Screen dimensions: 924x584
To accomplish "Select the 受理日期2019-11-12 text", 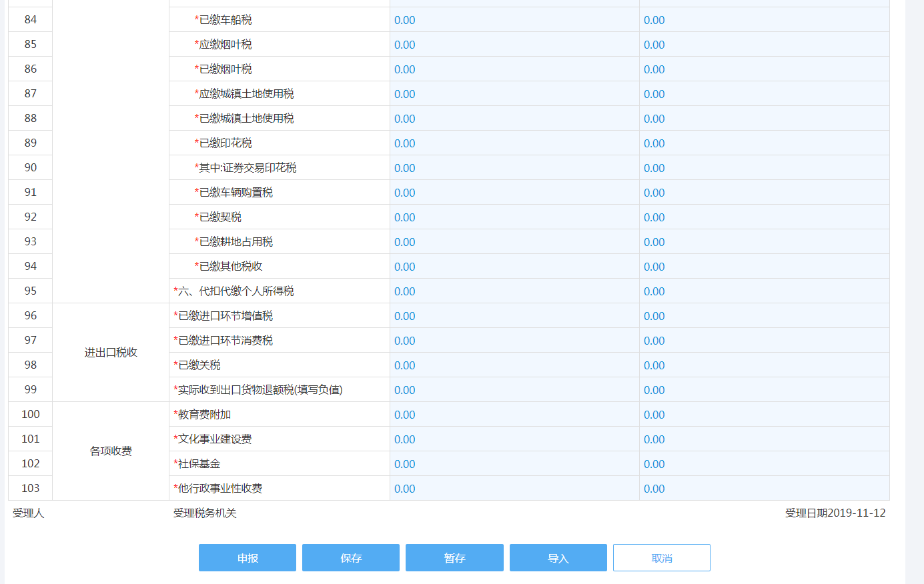I will 835,513.
